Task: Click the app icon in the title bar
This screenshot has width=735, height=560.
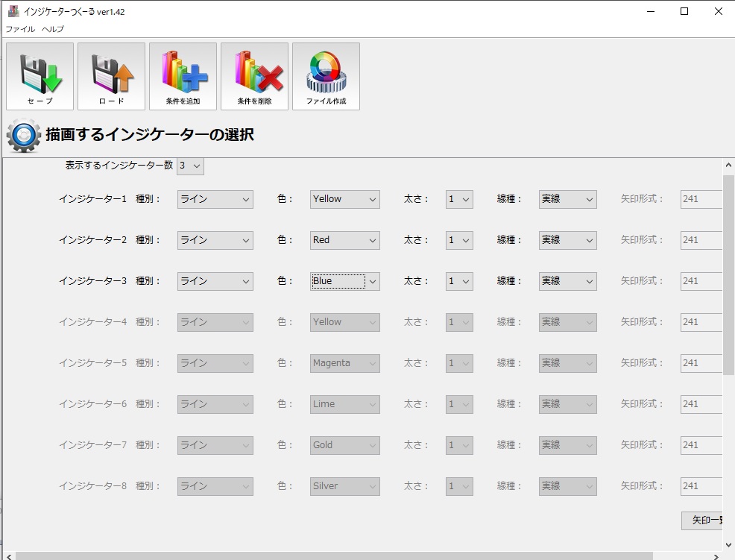Action: tap(13, 11)
